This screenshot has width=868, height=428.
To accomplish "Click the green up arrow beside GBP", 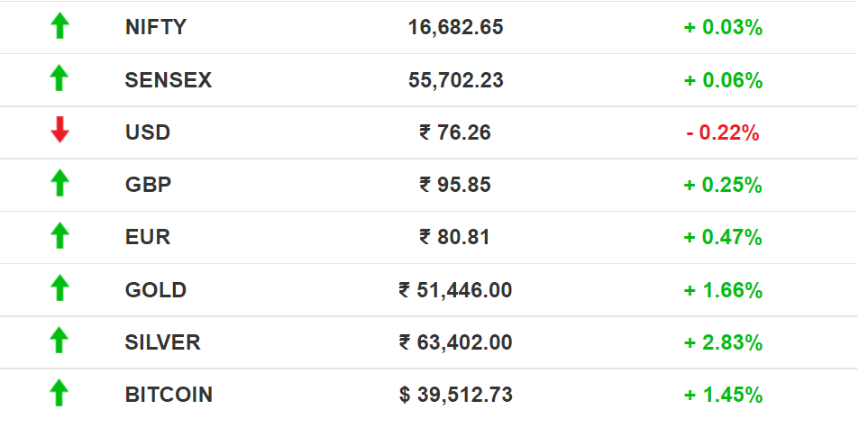I will [x=59, y=183].
